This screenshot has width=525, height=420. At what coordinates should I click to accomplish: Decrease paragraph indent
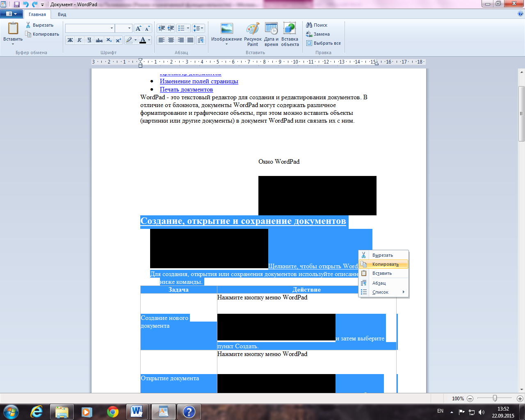[162, 28]
